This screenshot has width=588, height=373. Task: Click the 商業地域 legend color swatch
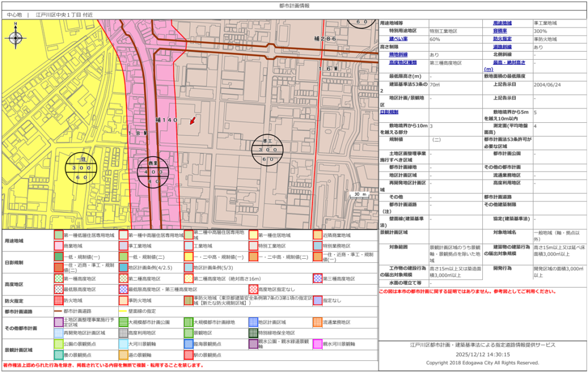tap(58, 246)
